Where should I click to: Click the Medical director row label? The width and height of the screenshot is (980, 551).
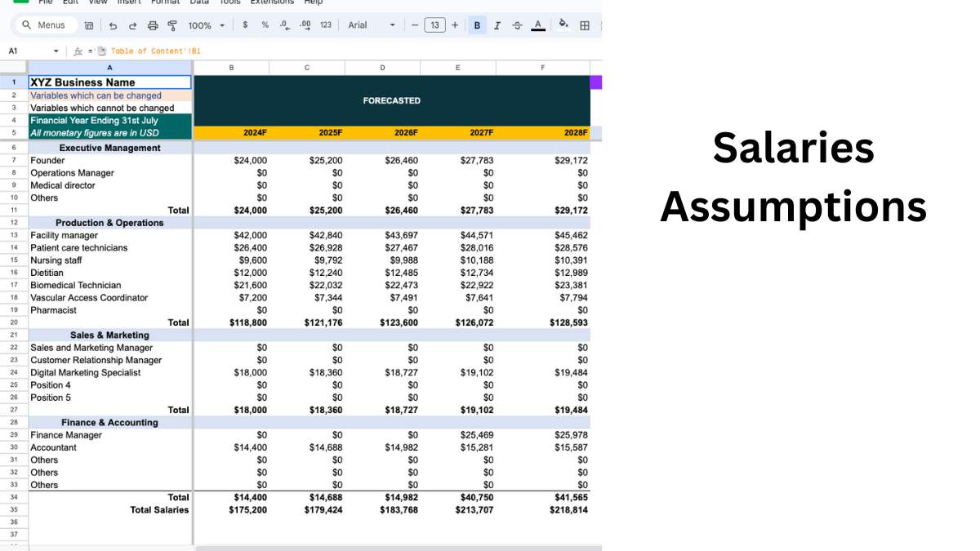pyautogui.click(x=63, y=185)
